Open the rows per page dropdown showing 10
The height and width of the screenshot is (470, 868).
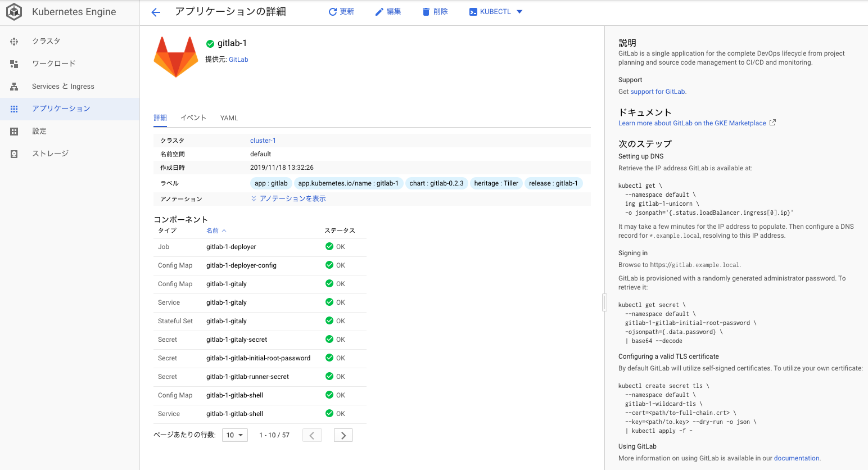pos(235,435)
